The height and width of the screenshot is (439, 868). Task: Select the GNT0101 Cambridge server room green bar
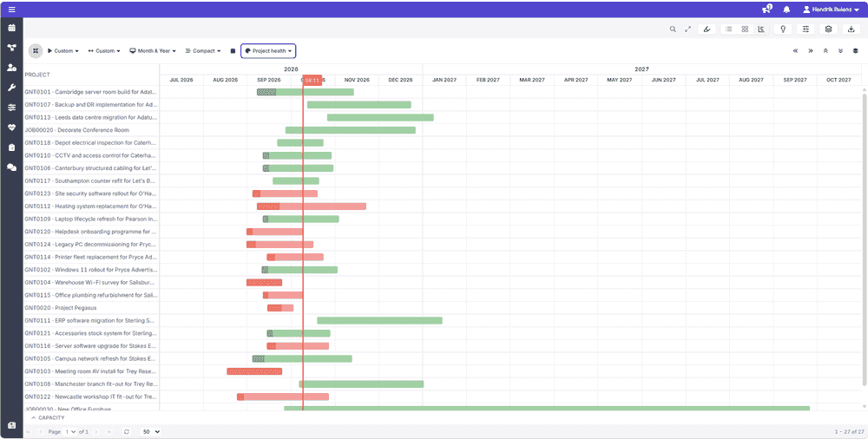[305, 92]
